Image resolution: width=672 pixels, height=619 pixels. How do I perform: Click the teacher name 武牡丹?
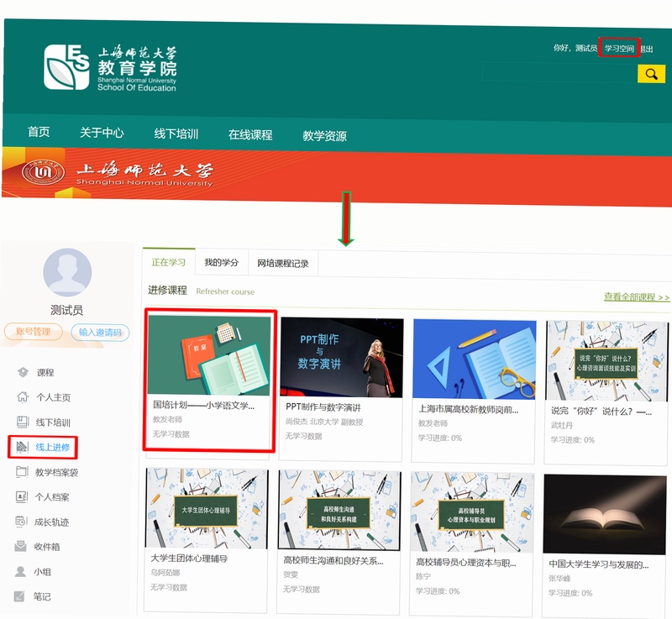[561, 425]
